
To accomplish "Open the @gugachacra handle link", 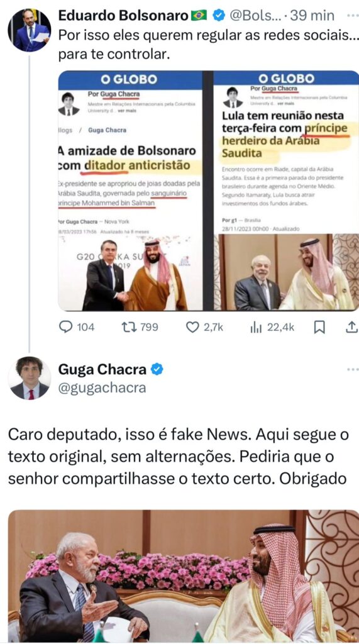I will tap(102, 387).
